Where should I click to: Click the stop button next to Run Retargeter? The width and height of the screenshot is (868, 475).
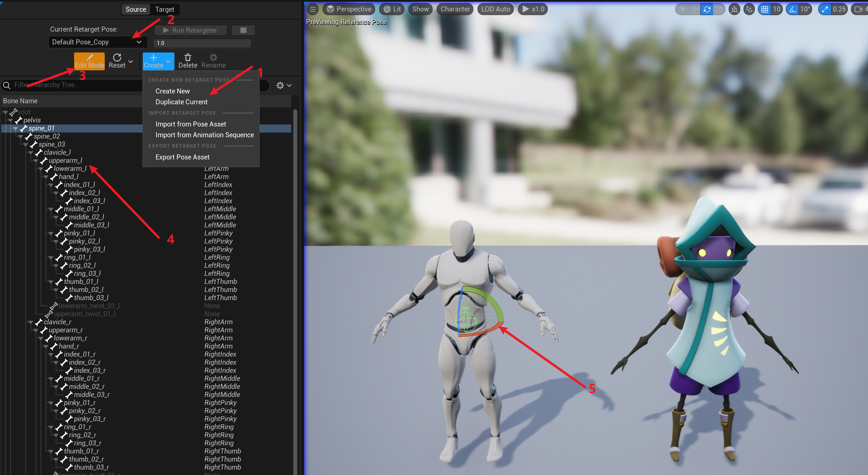coord(243,30)
